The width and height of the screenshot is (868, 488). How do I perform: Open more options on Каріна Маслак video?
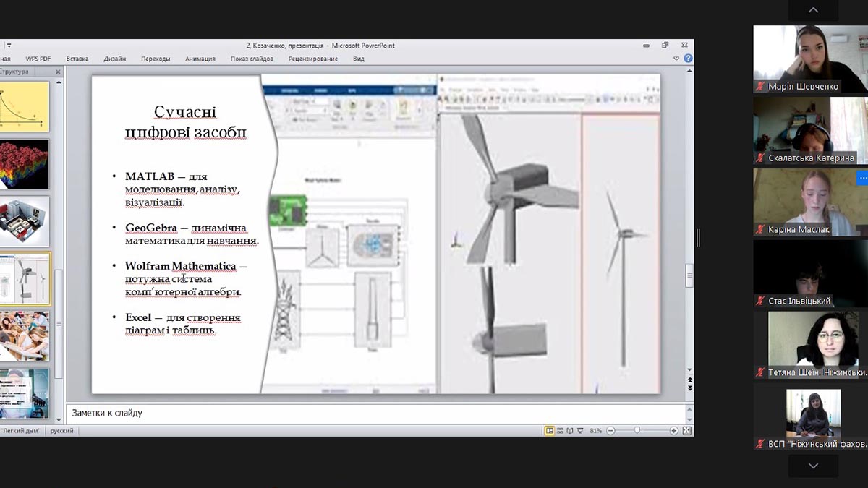coord(862,177)
